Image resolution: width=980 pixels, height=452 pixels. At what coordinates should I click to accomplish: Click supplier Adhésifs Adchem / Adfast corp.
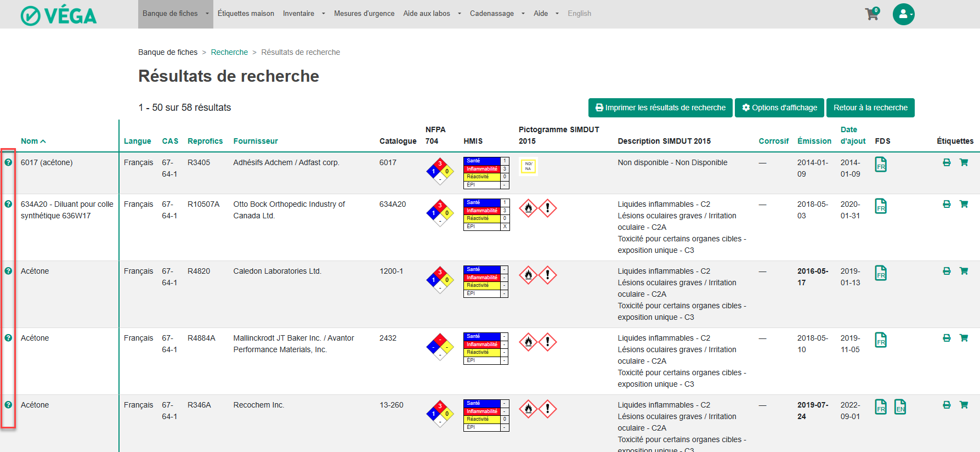286,162
